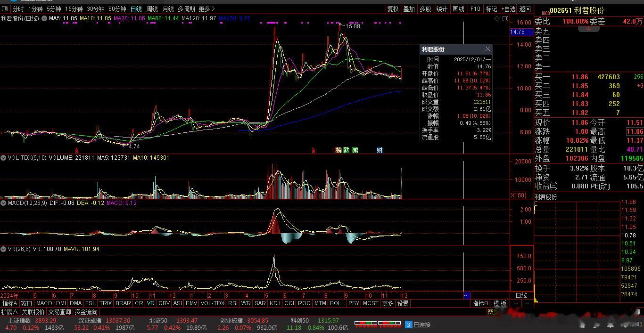Click the 复权 button

point(393,9)
